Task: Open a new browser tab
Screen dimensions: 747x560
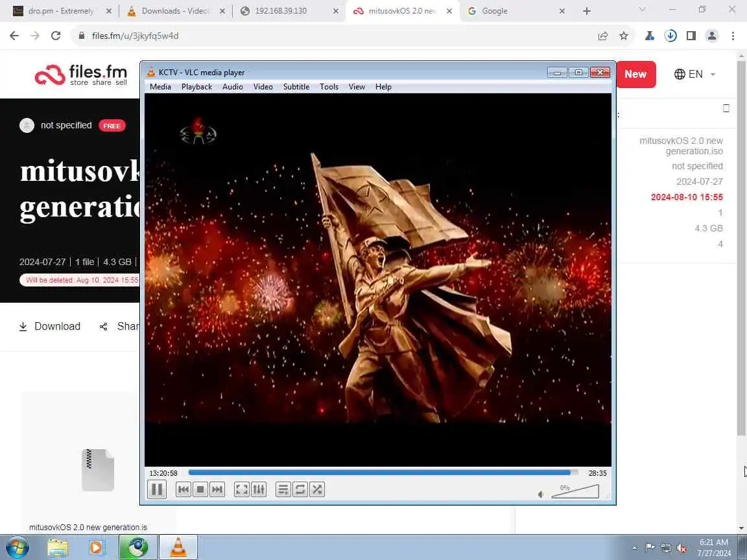Action: (586, 11)
